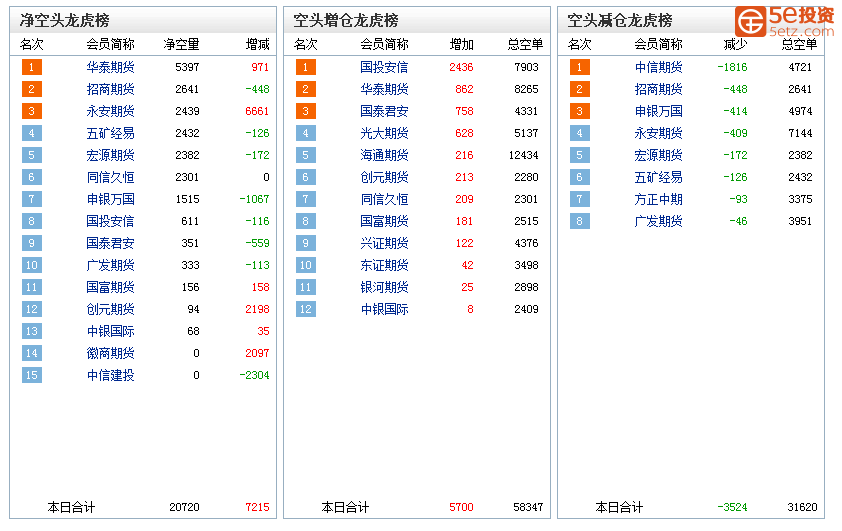Image resolution: width=842 pixels, height=531 pixels.
Task: Open 创元期货 in the 空头增仓龙虎榜 table
Action: tap(384, 177)
